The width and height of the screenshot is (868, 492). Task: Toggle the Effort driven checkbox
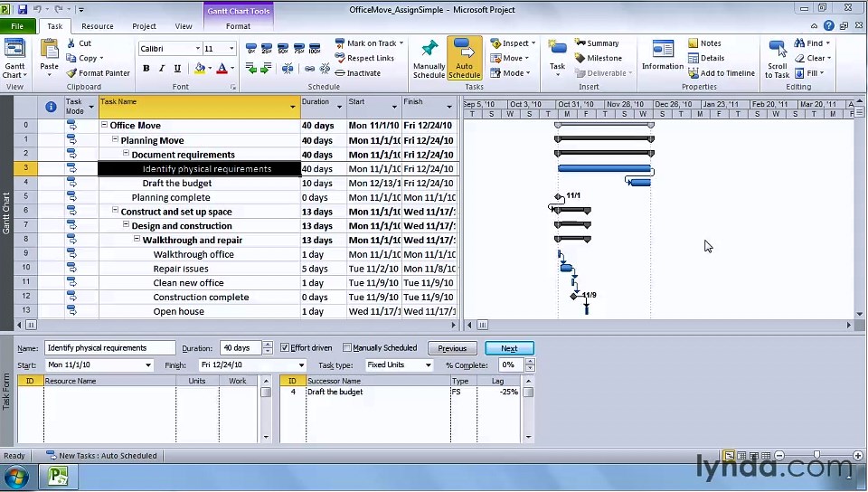coord(285,347)
